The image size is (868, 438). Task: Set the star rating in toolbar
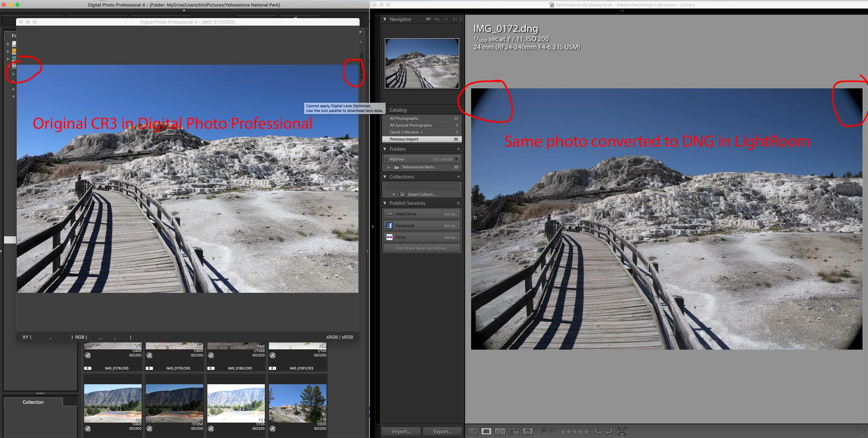point(574,431)
